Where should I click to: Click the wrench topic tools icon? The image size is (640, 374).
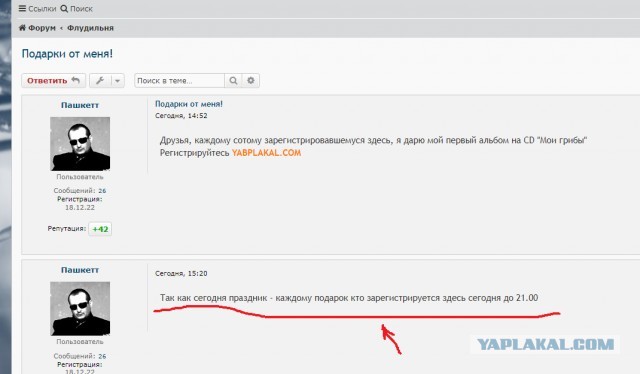[100, 80]
